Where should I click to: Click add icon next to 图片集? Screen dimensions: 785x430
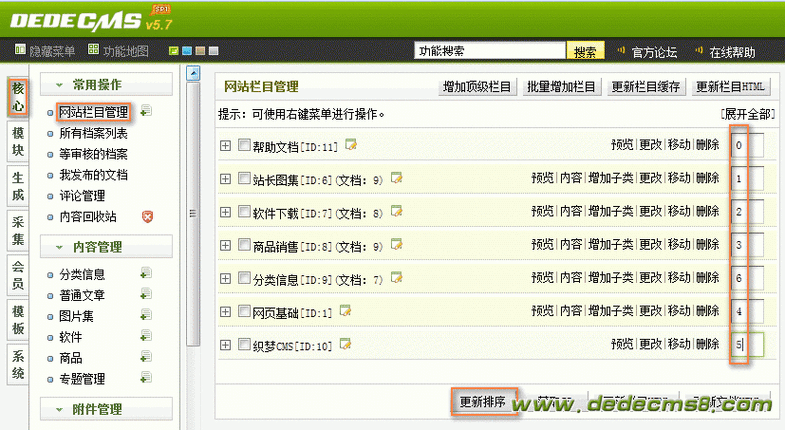[146, 315]
